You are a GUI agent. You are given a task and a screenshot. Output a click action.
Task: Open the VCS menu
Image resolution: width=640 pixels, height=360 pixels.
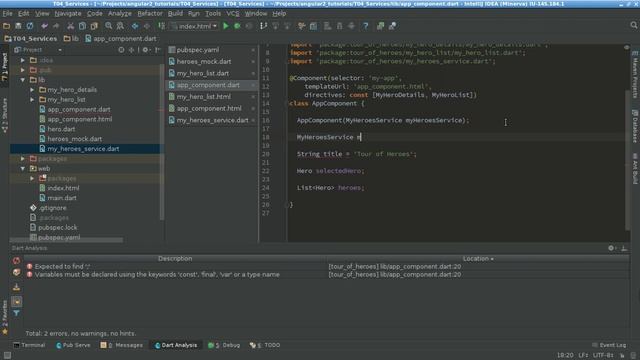coord(233,13)
